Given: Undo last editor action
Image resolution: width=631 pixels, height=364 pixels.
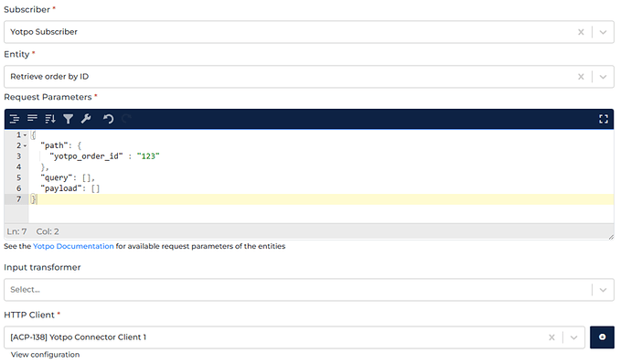Looking at the screenshot, I should [x=108, y=119].
